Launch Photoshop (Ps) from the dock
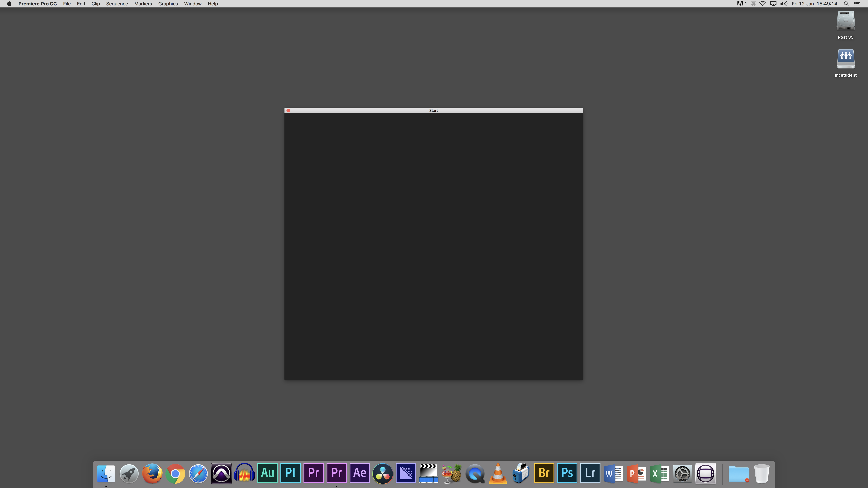868x488 pixels. pos(567,473)
